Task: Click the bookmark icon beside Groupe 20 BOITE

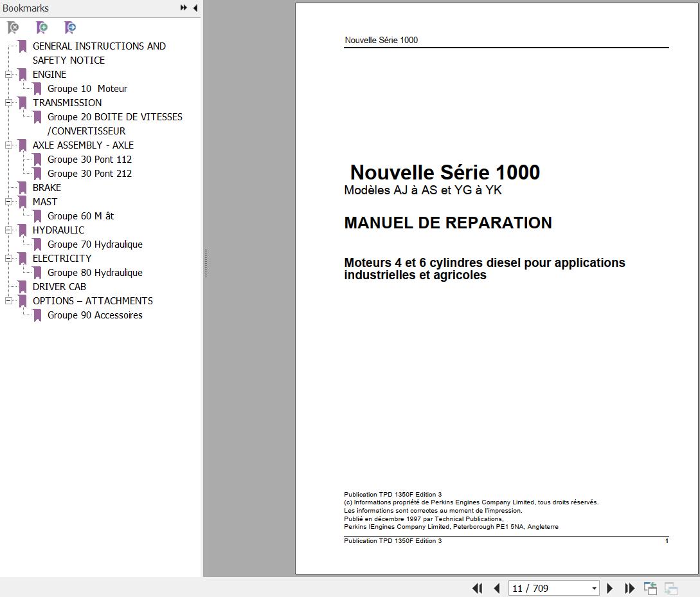Action: [37, 118]
